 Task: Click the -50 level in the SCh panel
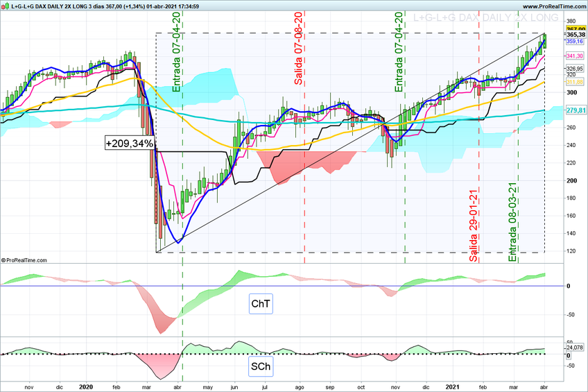[x=571, y=366]
